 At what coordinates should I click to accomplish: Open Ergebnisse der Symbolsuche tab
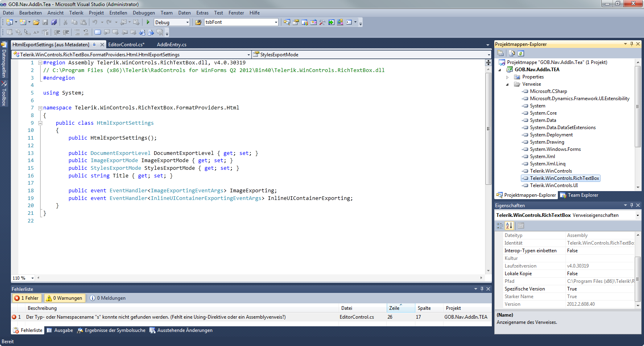[x=111, y=330]
